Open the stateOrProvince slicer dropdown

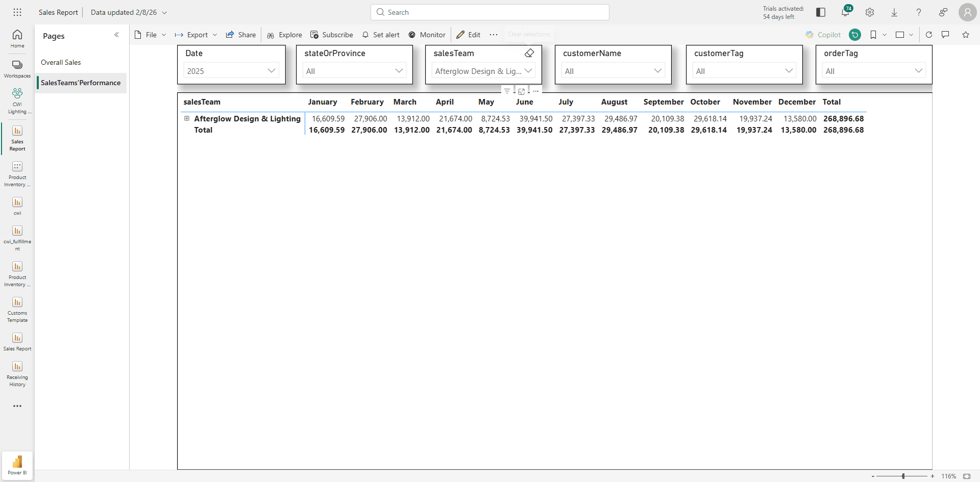tap(355, 71)
